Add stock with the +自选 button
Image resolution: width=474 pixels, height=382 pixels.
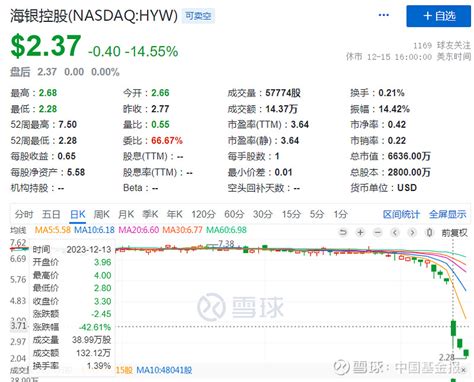[439, 16]
